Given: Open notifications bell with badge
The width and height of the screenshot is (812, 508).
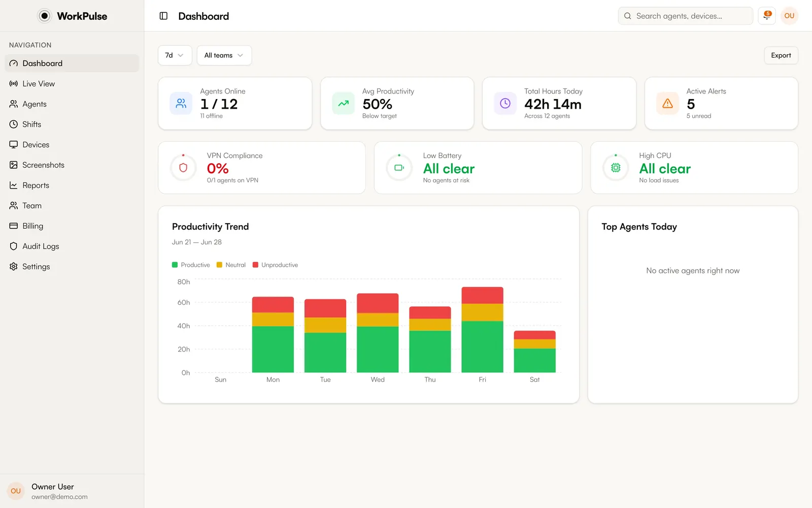Looking at the screenshot, I should coord(767,16).
